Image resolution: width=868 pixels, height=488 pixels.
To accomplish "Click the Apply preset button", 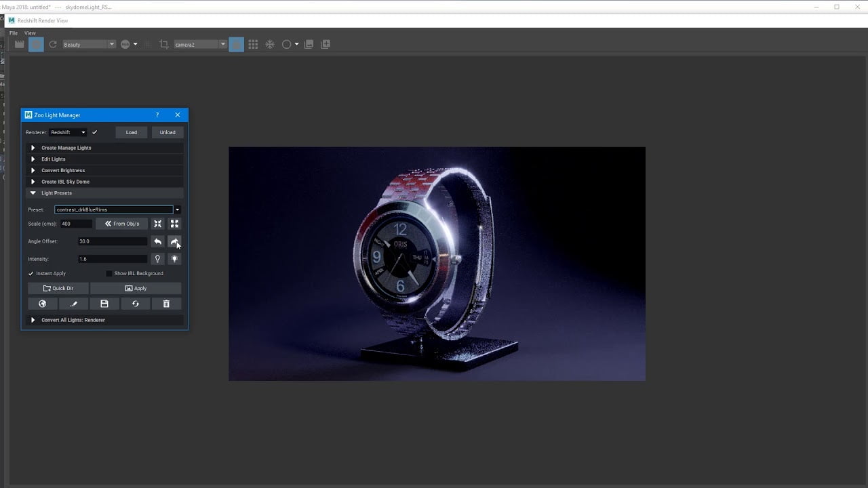I will [136, 288].
